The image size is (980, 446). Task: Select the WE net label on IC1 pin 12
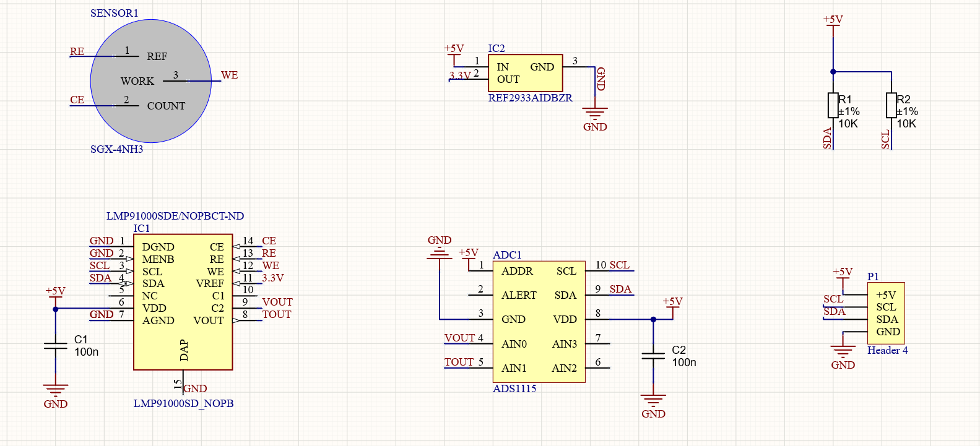click(x=271, y=265)
